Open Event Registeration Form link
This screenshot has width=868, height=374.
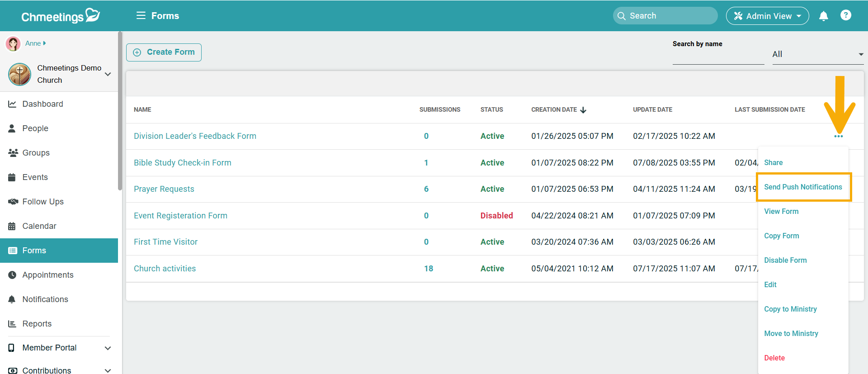(x=180, y=216)
